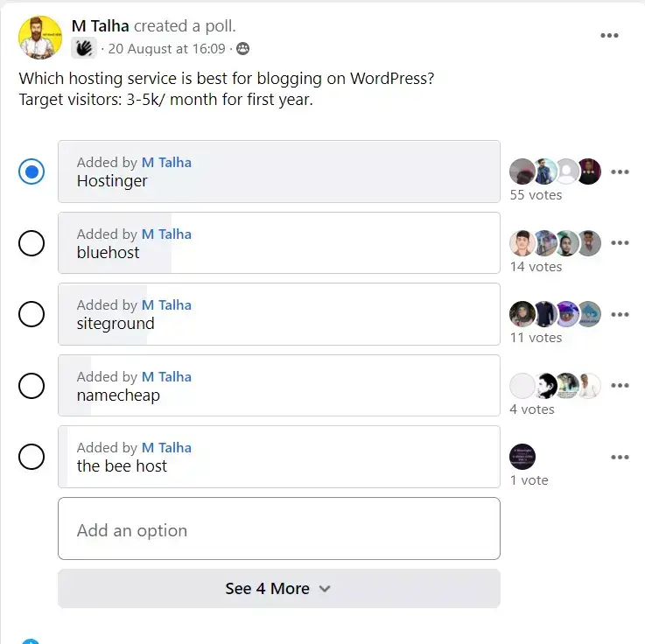
Task: Open options menu for namecheap option
Action: coord(620,386)
